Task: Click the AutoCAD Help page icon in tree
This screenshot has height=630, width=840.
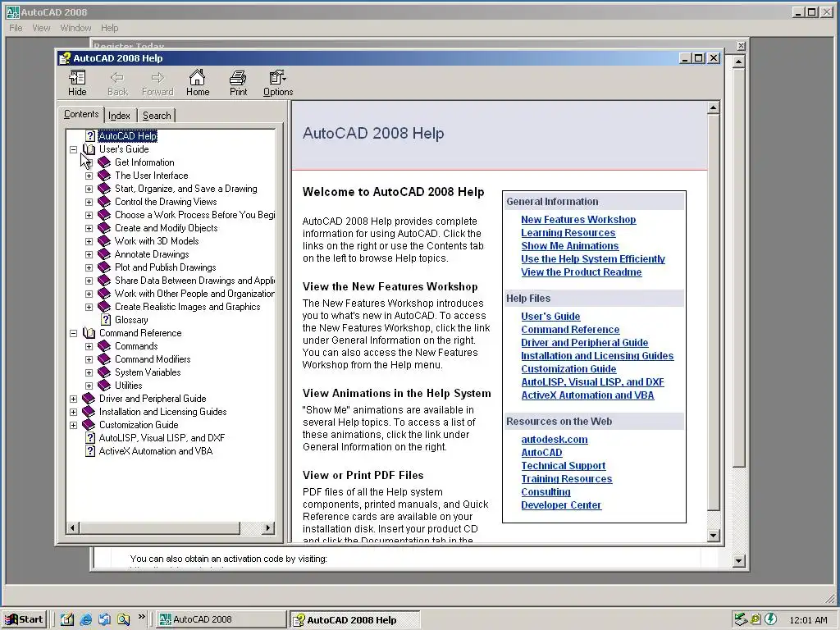Action: [90, 136]
